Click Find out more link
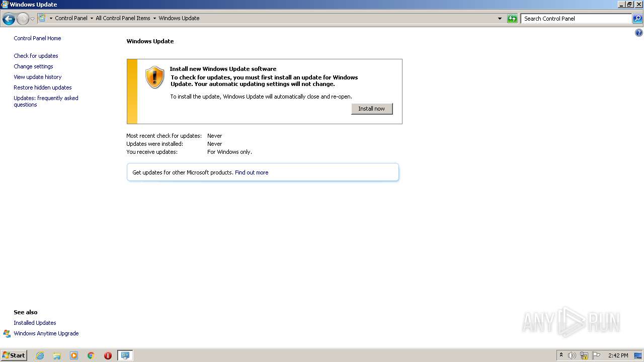 tap(252, 172)
